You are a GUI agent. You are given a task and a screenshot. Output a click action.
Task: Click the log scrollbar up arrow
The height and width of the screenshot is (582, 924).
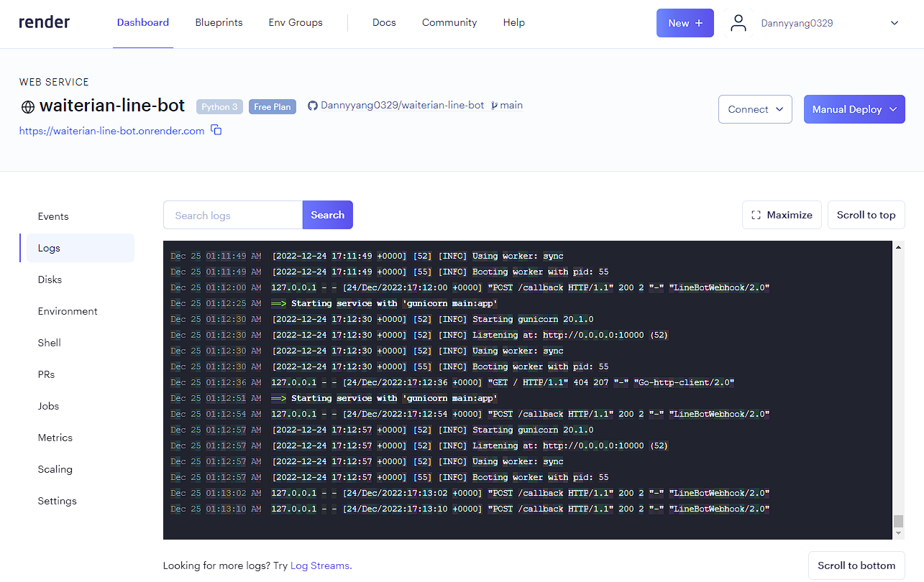(x=898, y=246)
